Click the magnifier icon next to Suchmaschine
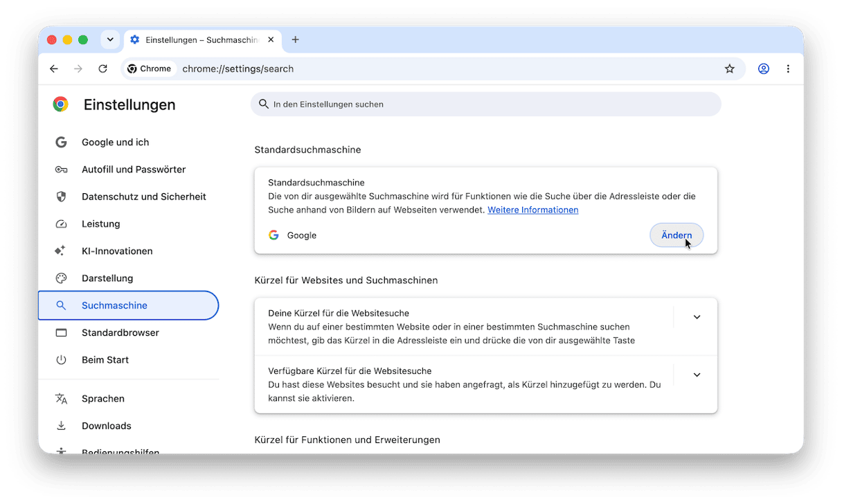 [x=61, y=305]
